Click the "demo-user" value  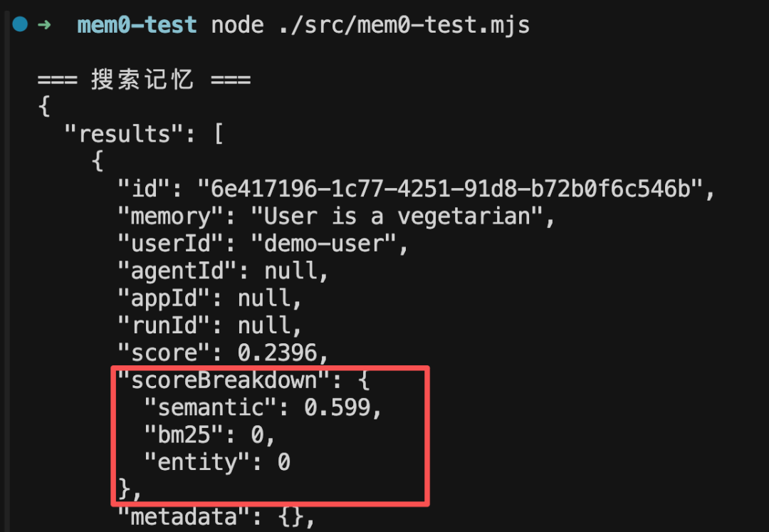323,244
